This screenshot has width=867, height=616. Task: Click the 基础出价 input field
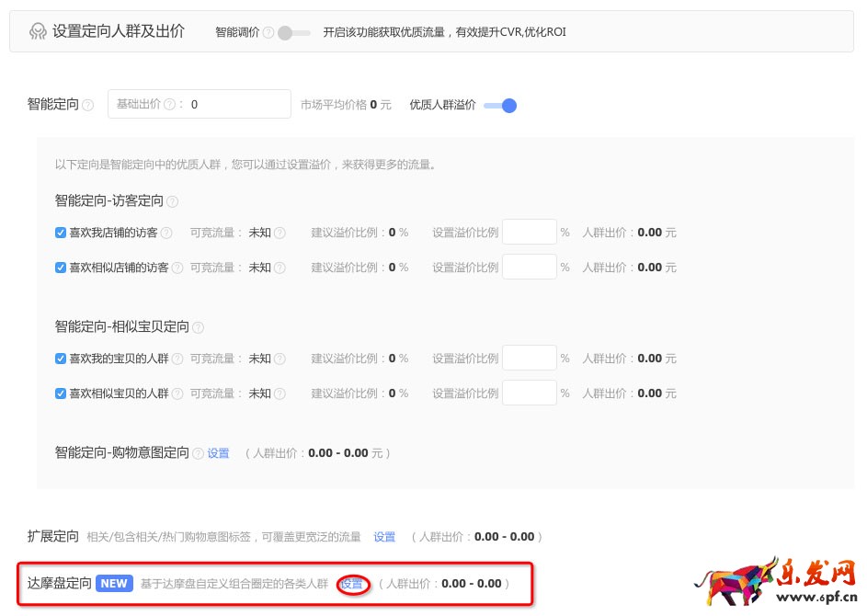(237, 105)
